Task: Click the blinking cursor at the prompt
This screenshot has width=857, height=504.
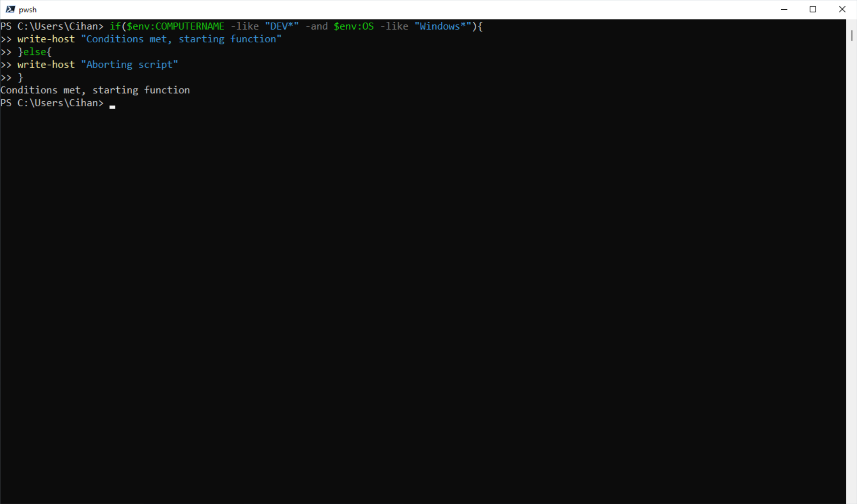Action: click(x=112, y=107)
